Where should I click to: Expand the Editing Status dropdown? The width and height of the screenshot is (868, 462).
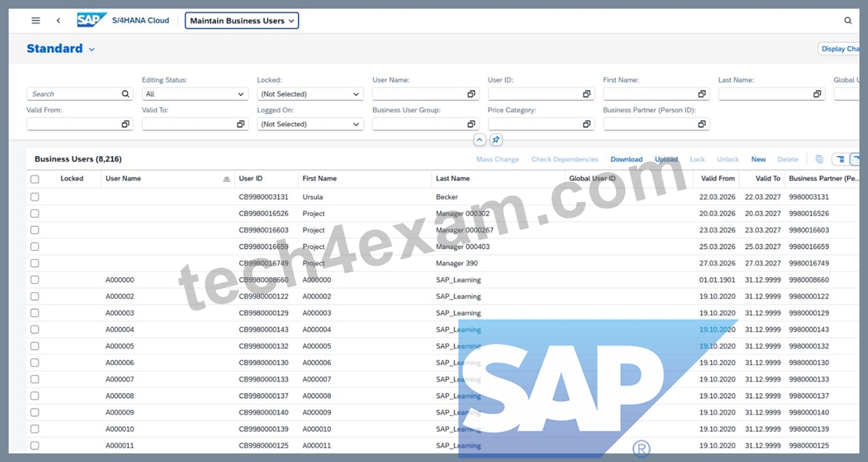(195, 94)
